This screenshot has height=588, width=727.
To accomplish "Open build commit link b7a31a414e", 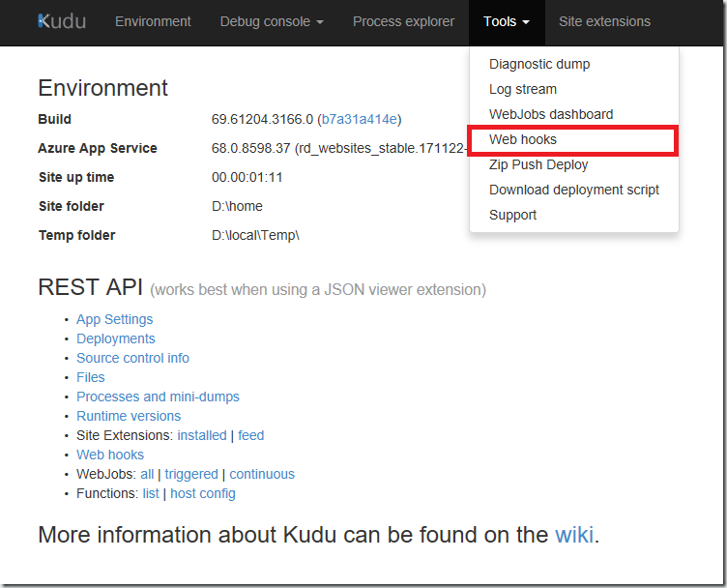I will click(360, 119).
